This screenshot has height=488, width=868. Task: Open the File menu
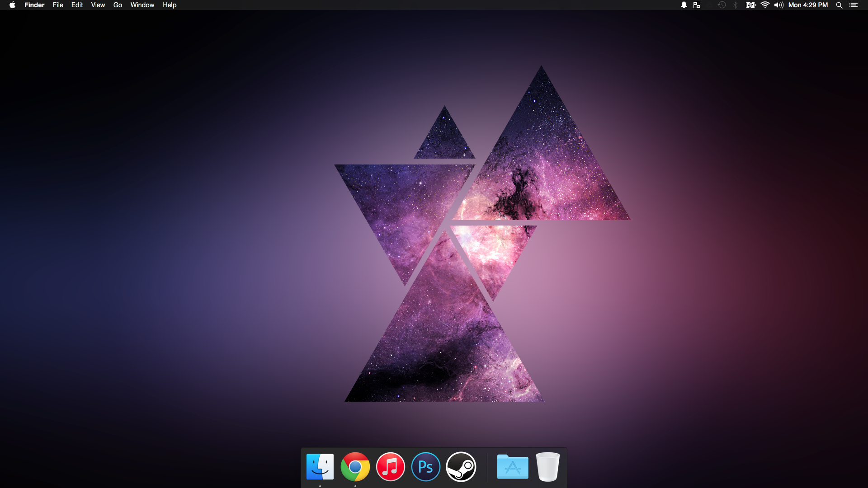58,5
